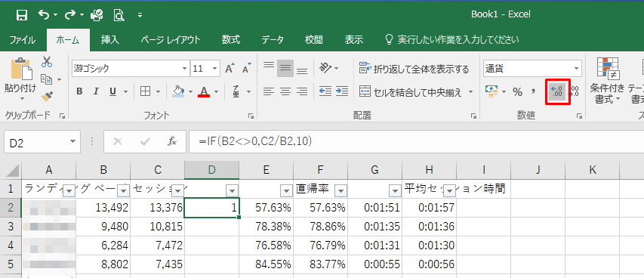Click the Save icon in quick access toolbar
The image size is (644, 278).
[21, 15]
